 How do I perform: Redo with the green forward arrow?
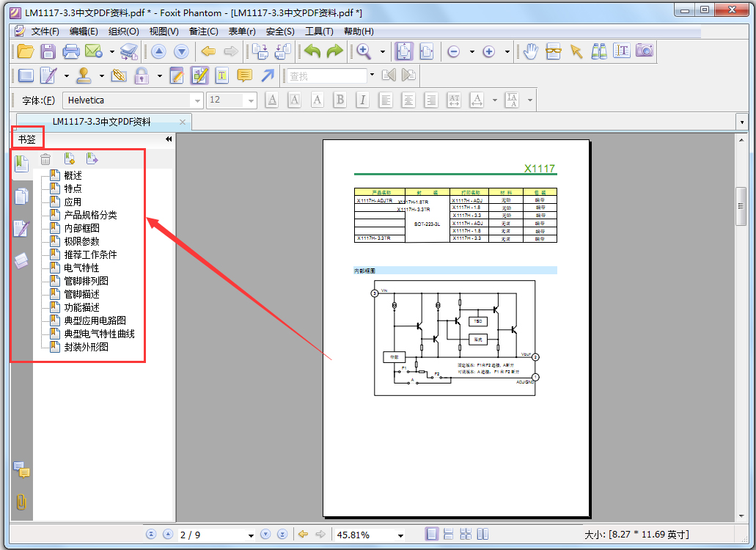click(334, 51)
